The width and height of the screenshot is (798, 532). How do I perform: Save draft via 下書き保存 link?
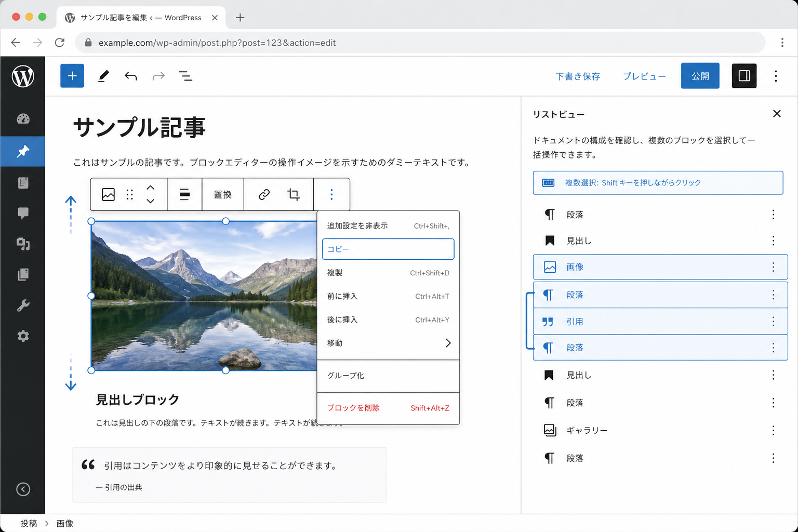(578, 76)
